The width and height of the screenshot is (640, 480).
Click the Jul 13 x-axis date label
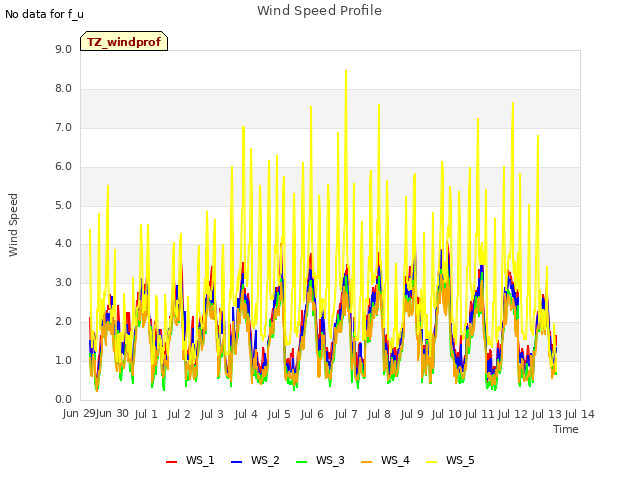[x=547, y=414]
